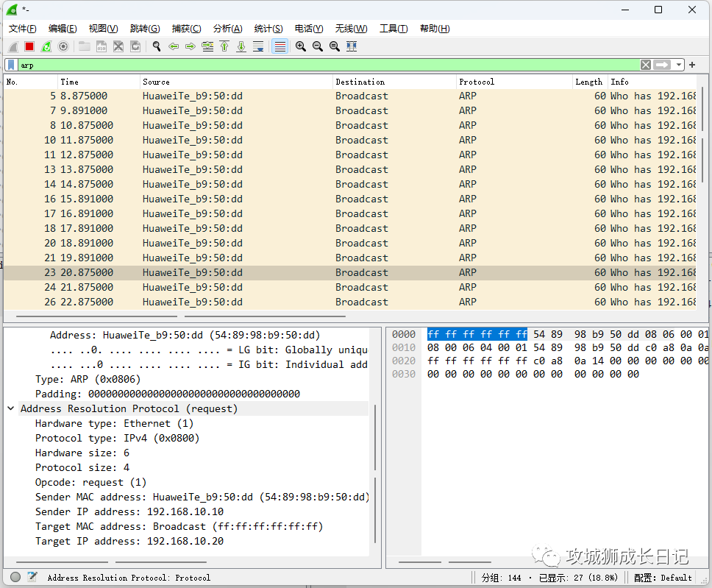Viewport: 712px width, 588px height.
Task: Toggle auto-scroll during live capture
Action: click(258, 46)
